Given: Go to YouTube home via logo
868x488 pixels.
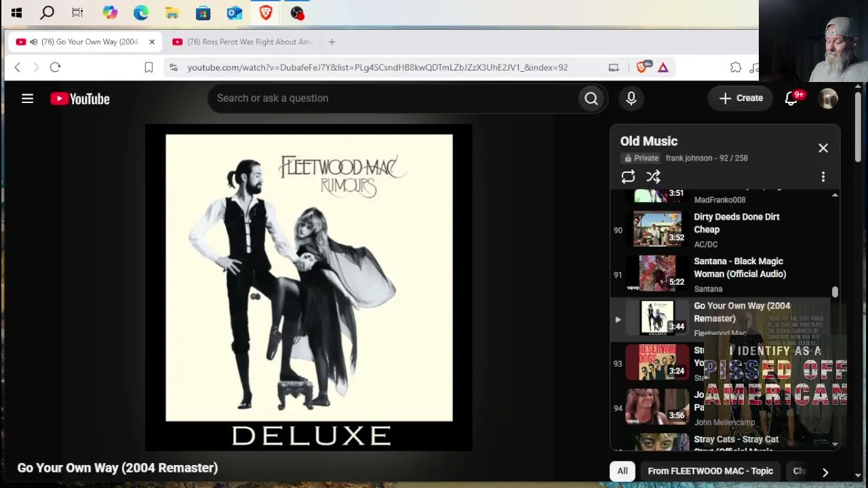Looking at the screenshot, I should (x=80, y=99).
